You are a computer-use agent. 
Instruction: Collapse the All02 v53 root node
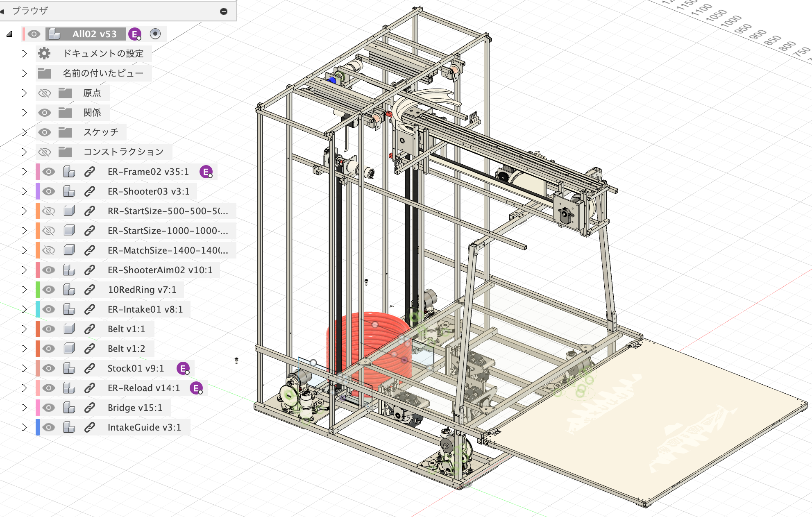(x=9, y=34)
